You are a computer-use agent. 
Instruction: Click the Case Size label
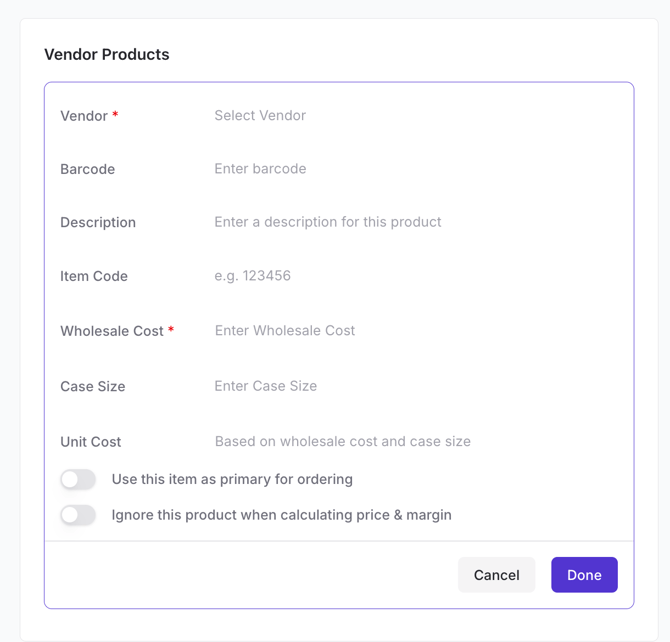93,386
